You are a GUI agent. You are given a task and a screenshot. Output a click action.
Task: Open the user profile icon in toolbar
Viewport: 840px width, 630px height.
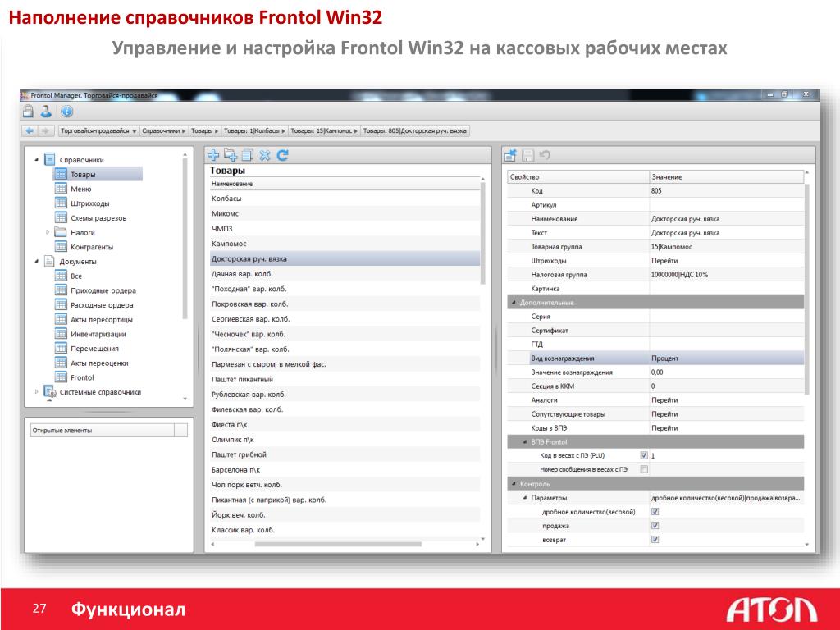pyautogui.click(x=47, y=112)
